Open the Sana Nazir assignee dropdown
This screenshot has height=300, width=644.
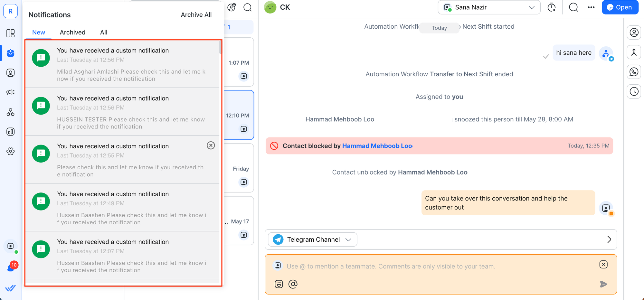pos(489,7)
